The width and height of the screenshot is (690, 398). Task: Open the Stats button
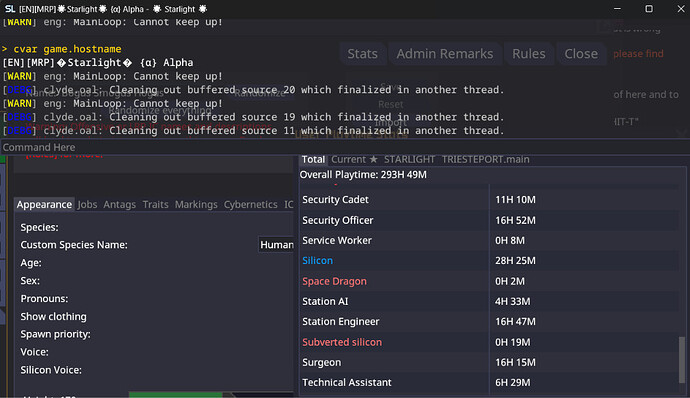pos(363,54)
